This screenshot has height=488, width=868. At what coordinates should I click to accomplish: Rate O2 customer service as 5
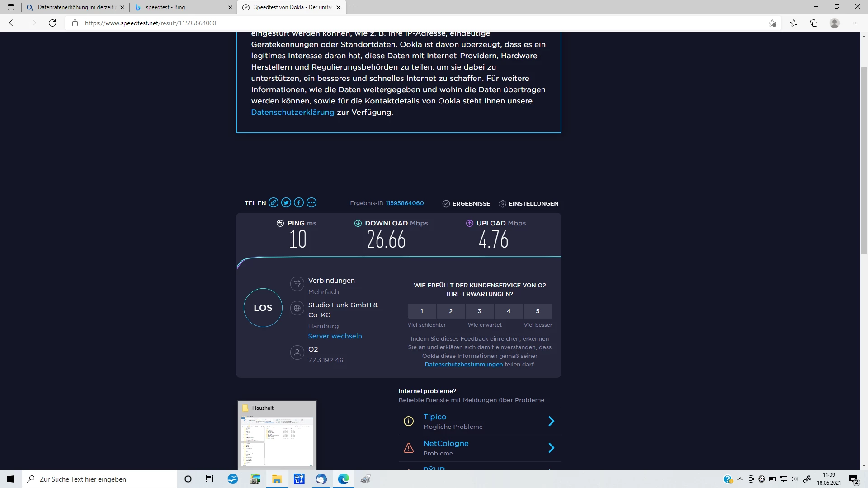(538, 311)
